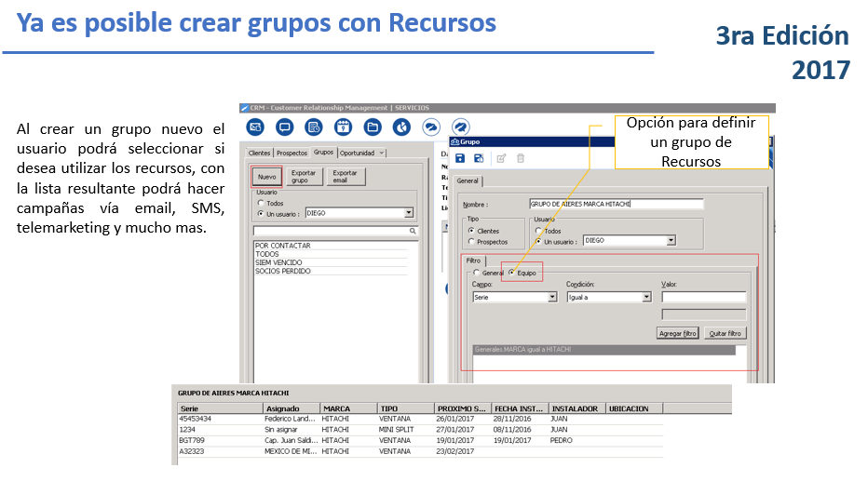The height and width of the screenshot is (481, 868).
Task: Open the calendar toolbar icon
Action: coord(344,127)
